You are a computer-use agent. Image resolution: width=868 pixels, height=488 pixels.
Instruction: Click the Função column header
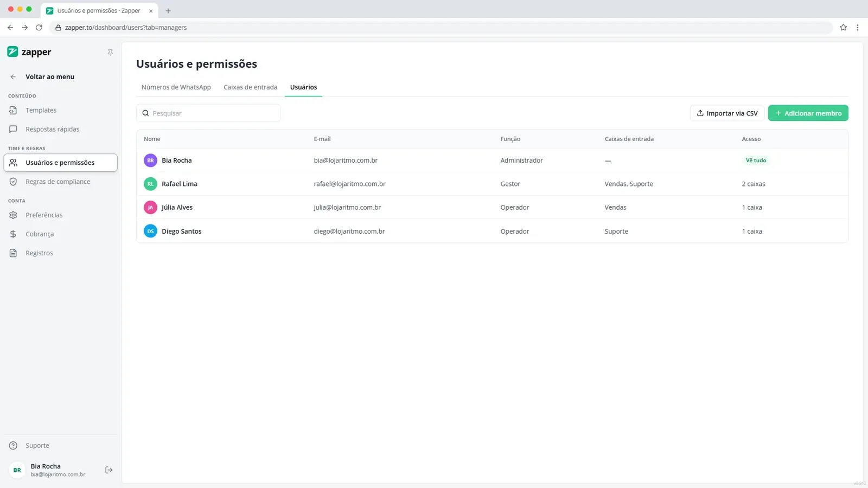tap(510, 139)
